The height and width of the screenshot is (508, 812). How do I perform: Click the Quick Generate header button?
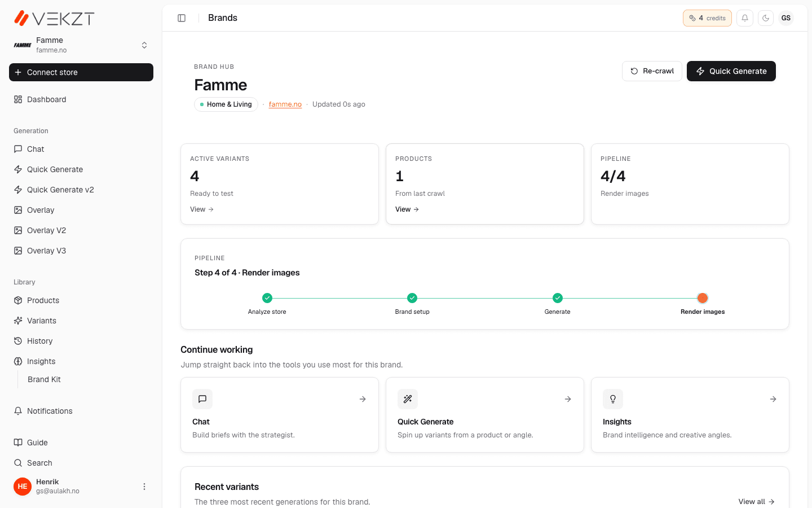pos(731,71)
